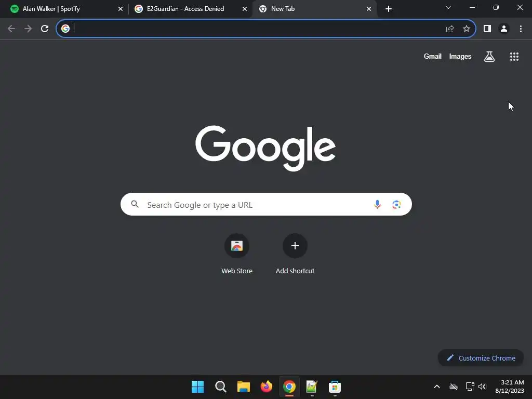The image size is (532, 399).
Task: Close the E2Guardian tab
Action: (x=245, y=9)
